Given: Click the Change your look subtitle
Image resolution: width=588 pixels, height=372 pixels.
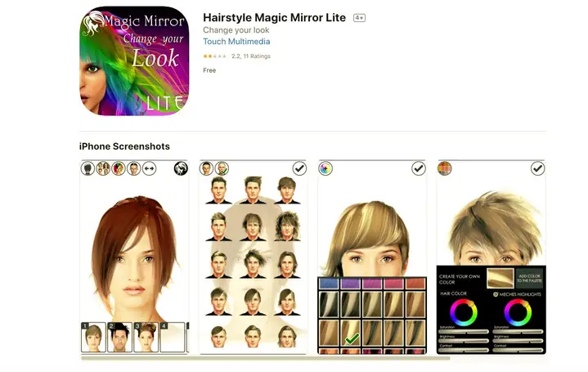Looking at the screenshot, I should click(236, 30).
